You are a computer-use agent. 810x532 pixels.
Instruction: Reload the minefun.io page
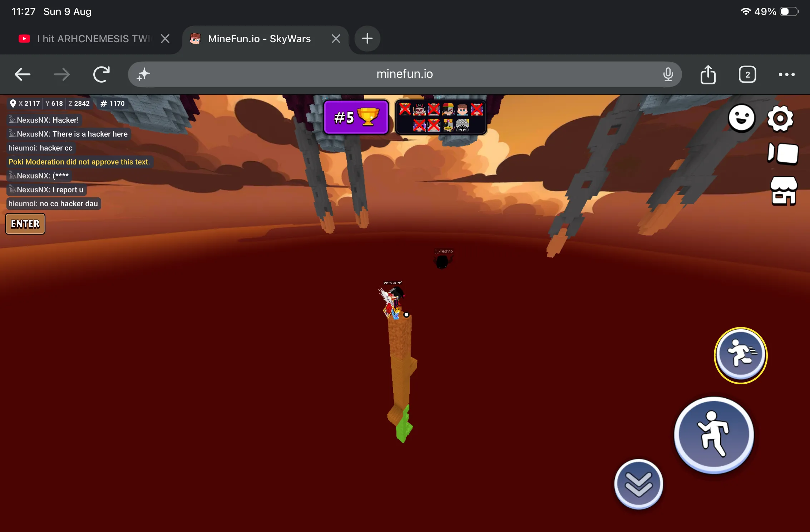102,74
